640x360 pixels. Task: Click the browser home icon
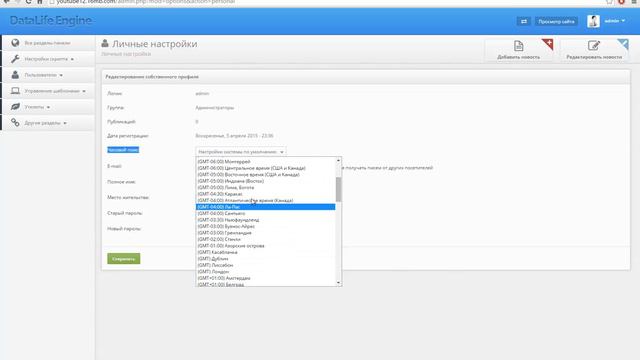[40, 2]
